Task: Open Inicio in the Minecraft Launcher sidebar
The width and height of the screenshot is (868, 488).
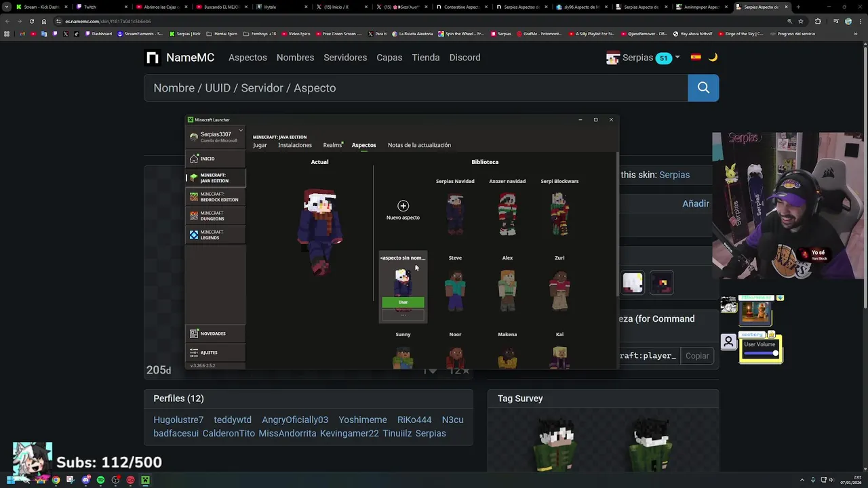Action: click(x=215, y=159)
